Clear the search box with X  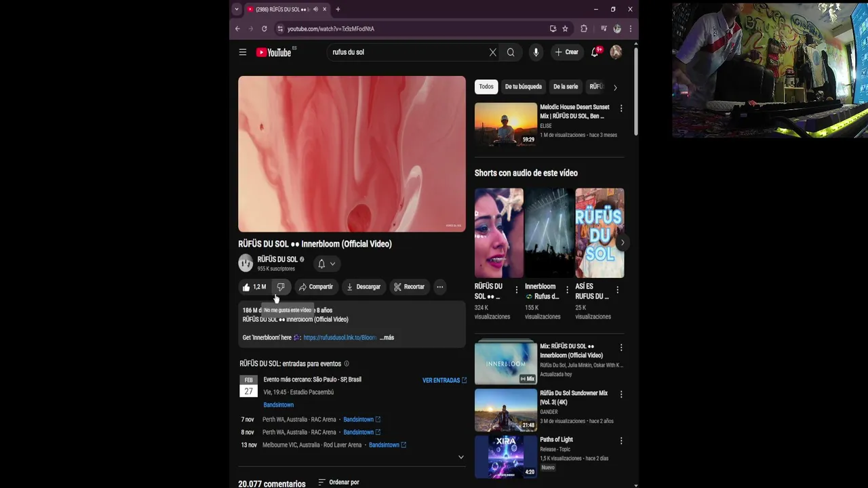pyautogui.click(x=493, y=52)
